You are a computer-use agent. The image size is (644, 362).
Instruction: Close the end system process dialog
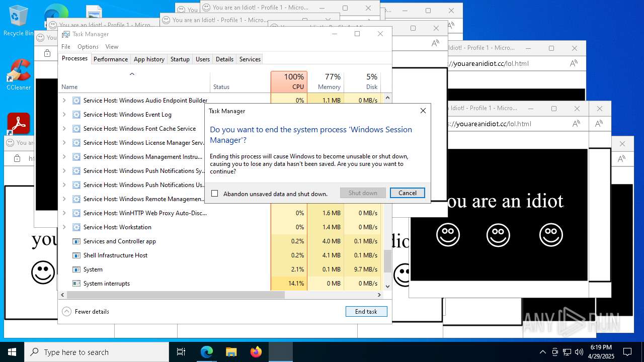tap(423, 111)
